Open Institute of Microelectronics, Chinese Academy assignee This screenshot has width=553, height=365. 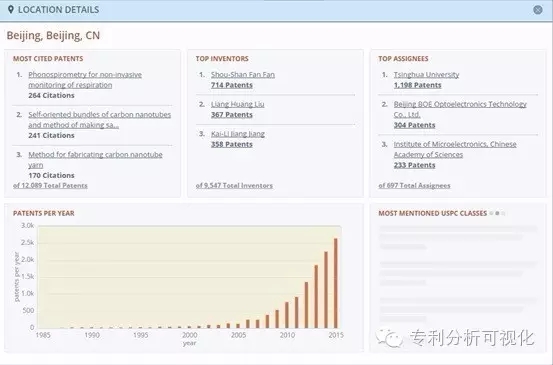[455, 149]
